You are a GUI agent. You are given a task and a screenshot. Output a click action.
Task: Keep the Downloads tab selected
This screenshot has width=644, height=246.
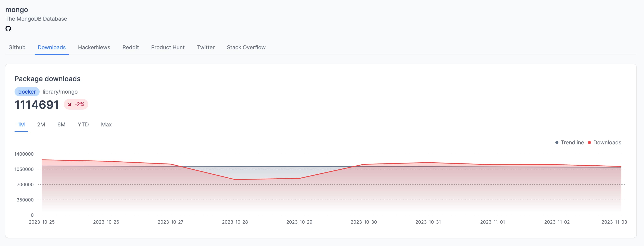click(x=52, y=47)
